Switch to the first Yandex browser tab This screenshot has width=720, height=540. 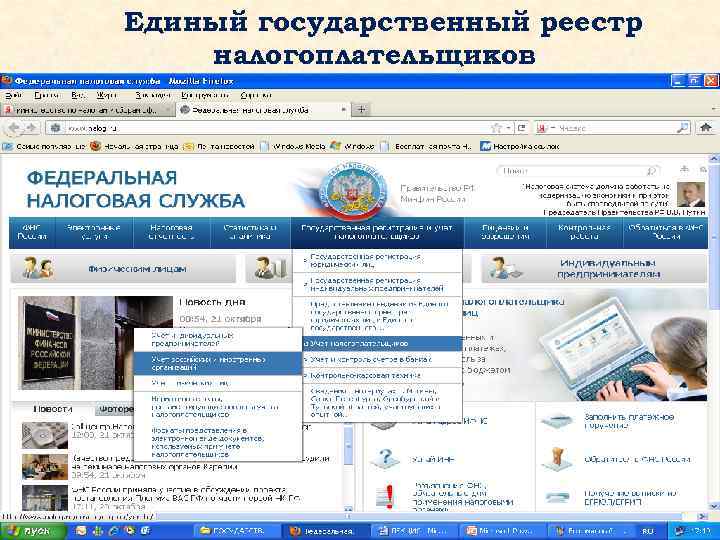pyautogui.click(x=87, y=110)
